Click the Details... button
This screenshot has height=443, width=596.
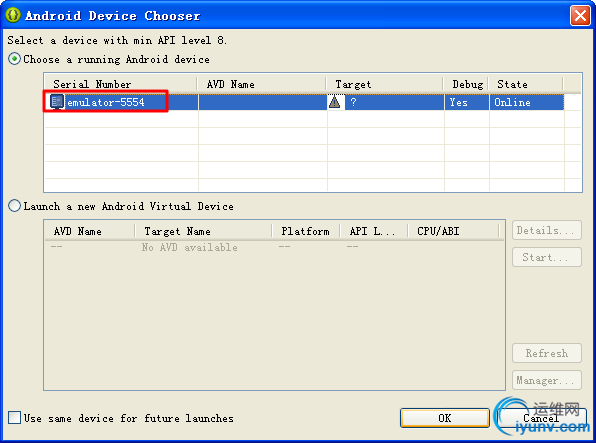click(x=547, y=230)
